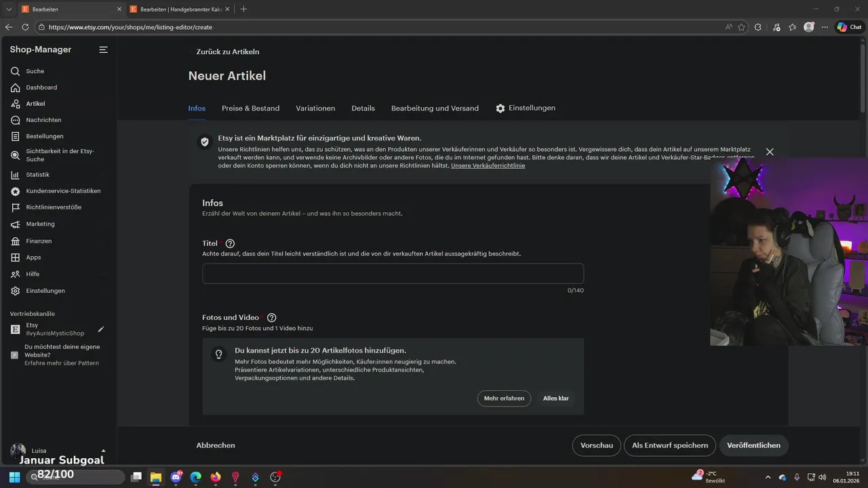Open Edge read aloud icon
868x488 pixels.
pos(729,27)
